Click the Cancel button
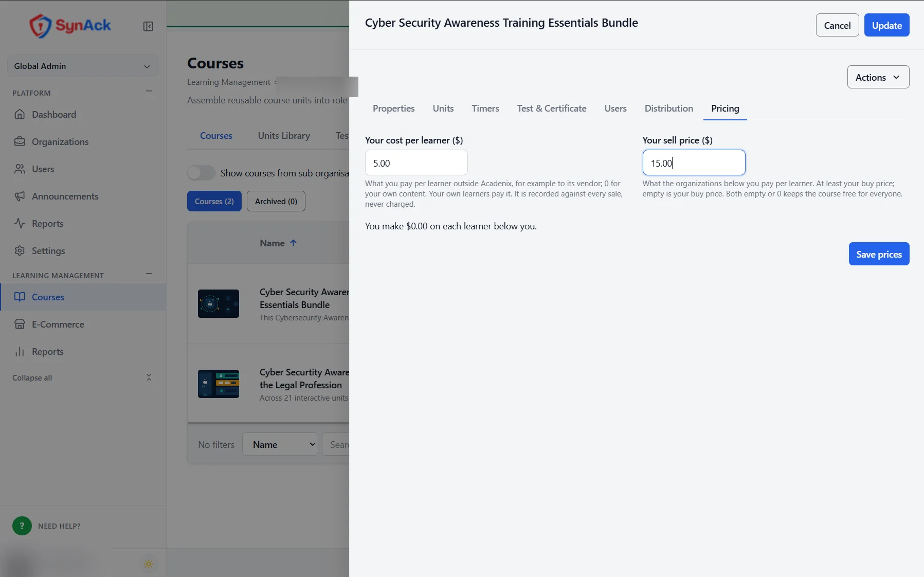The width and height of the screenshot is (924, 577). (x=837, y=25)
